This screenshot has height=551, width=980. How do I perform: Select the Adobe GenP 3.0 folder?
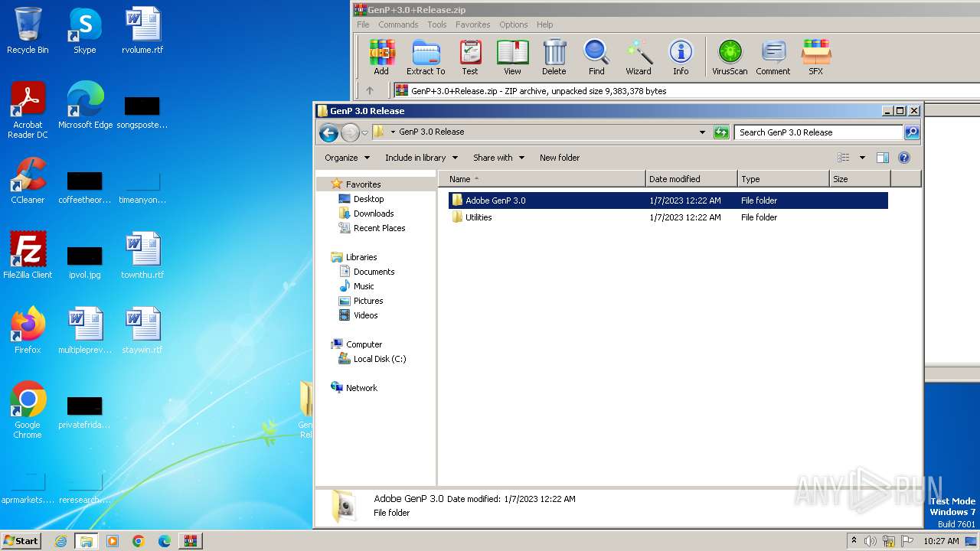668,201
